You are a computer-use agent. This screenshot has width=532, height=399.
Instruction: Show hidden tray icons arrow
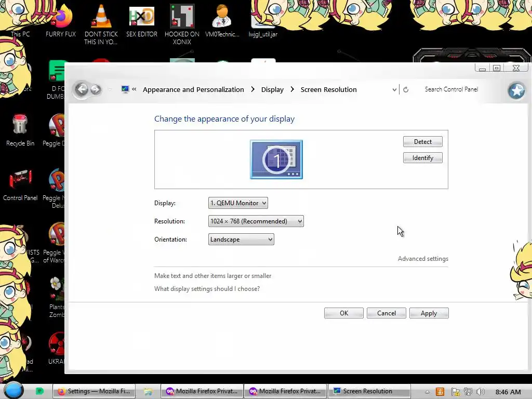point(427,392)
